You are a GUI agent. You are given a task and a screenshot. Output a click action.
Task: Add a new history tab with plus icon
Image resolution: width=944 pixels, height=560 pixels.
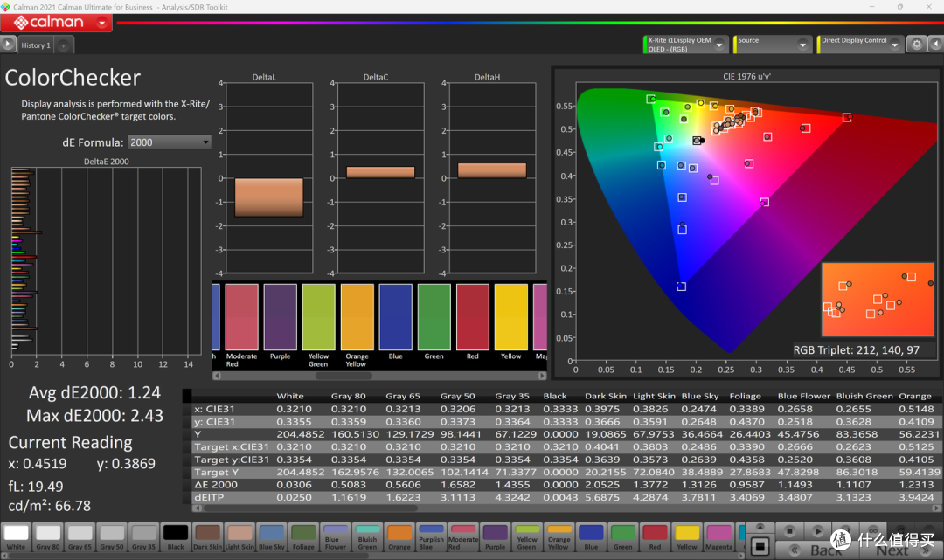coord(63,45)
